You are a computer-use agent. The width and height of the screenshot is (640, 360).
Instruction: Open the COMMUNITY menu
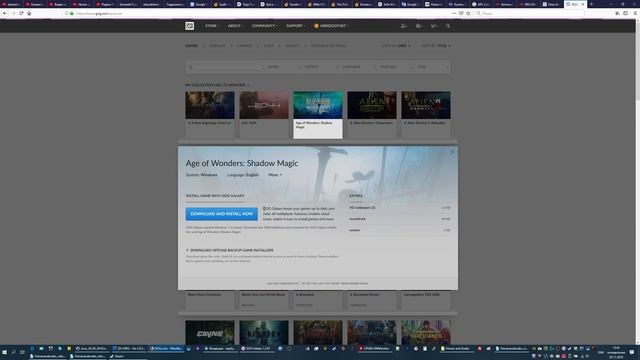pyautogui.click(x=264, y=26)
